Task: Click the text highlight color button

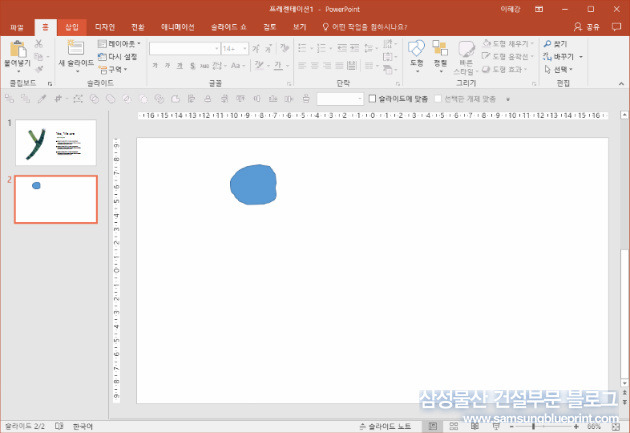Action: click(x=259, y=65)
